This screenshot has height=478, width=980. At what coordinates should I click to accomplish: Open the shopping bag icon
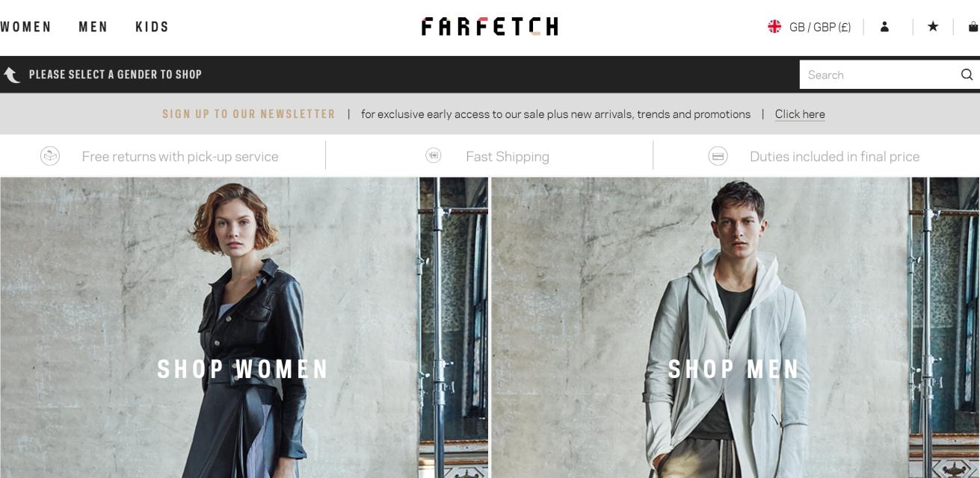pos(973,27)
